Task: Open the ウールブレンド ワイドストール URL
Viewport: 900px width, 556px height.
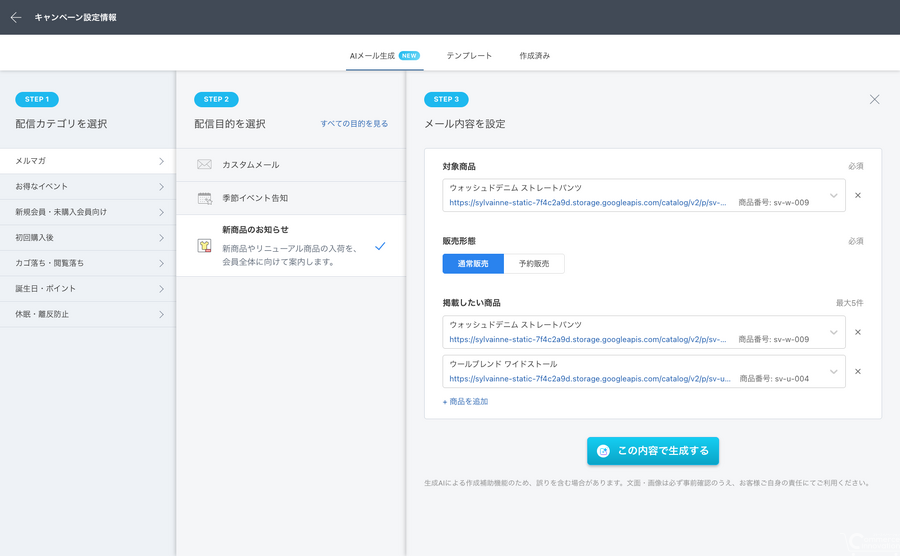Action: click(589, 379)
